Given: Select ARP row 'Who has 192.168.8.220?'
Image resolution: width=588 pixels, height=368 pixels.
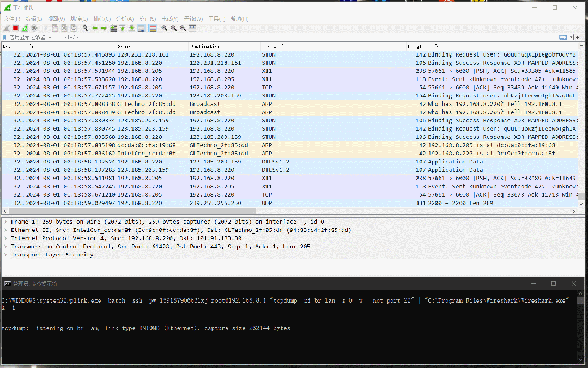Looking at the screenshot, I should 289,104.
